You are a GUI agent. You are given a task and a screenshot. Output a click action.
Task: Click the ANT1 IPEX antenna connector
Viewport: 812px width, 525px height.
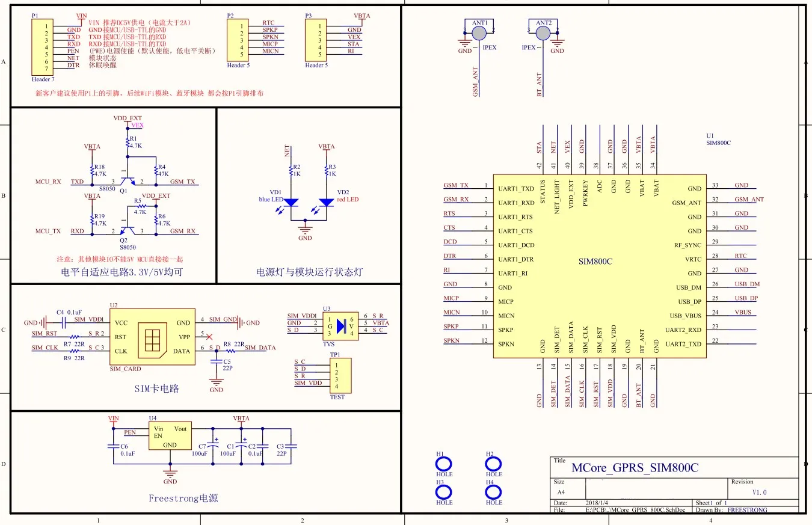[479, 32]
